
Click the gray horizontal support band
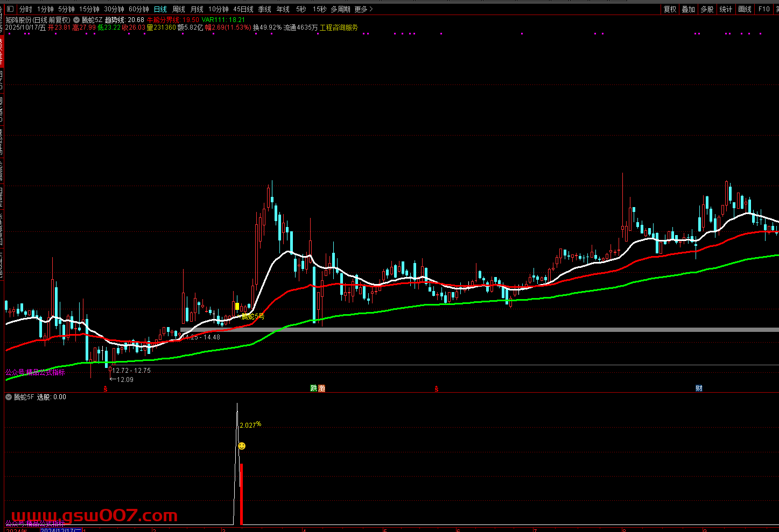(485, 330)
